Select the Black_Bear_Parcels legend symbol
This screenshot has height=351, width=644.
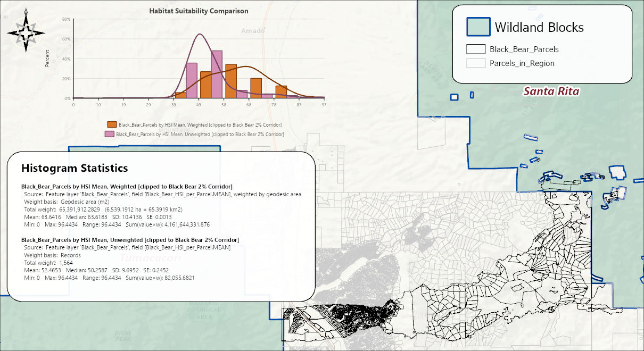[x=475, y=49]
